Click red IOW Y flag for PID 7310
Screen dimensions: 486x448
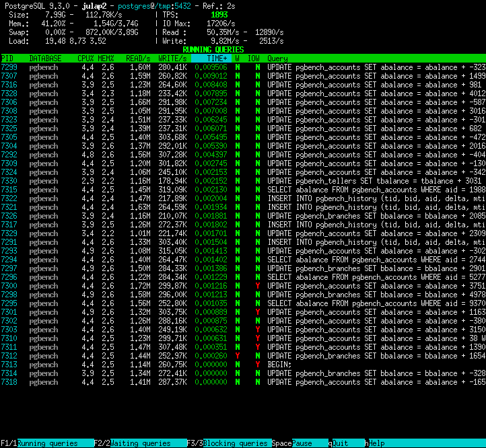coord(258,338)
